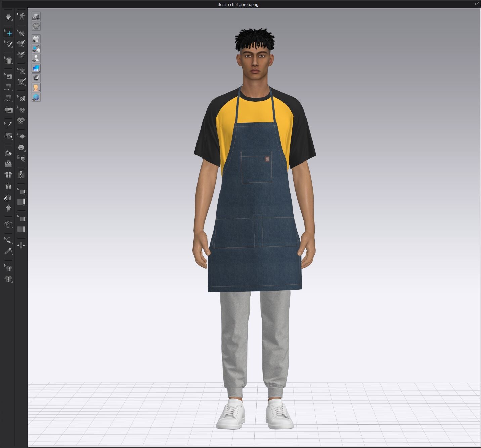The height and width of the screenshot is (448, 481).
Task: Select the Zipper tool
Action: click(21, 174)
